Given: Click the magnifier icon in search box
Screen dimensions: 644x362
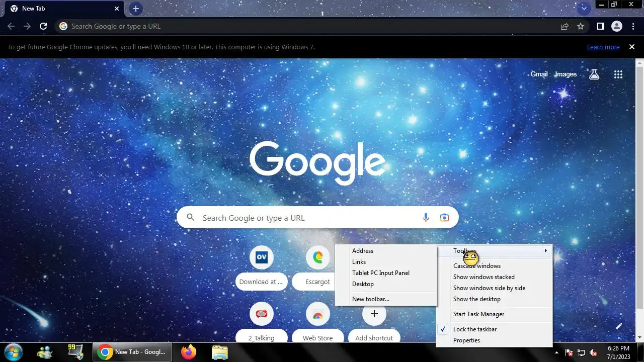Looking at the screenshot, I should pyautogui.click(x=190, y=217).
